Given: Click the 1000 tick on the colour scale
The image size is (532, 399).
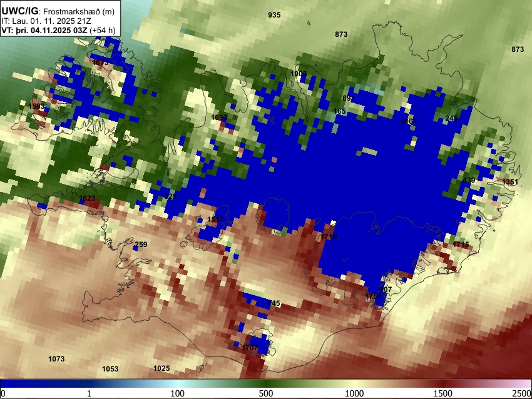Looking at the screenshot, I should [354, 393].
